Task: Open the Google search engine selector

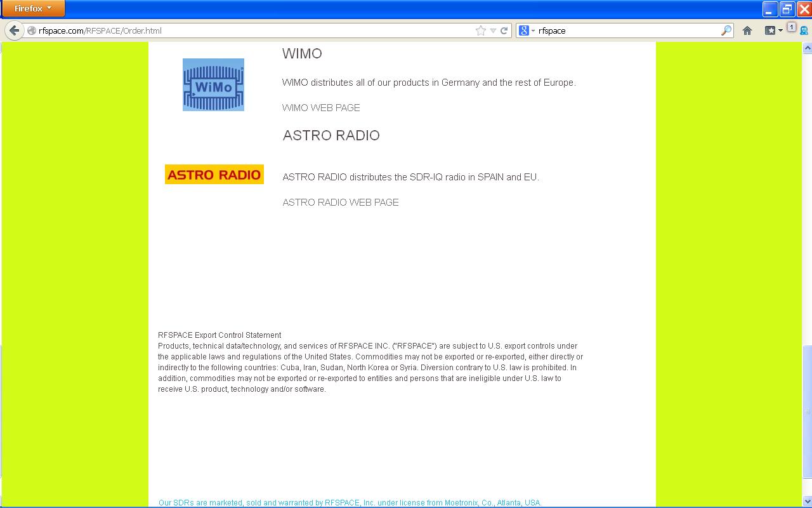Action: pyautogui.click(x=527, y=30)
